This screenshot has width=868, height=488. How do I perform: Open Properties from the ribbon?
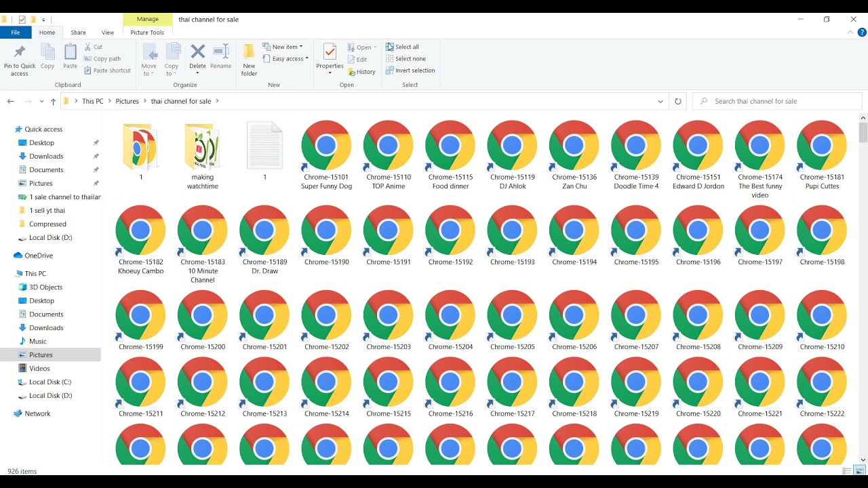tap(330, 60)
